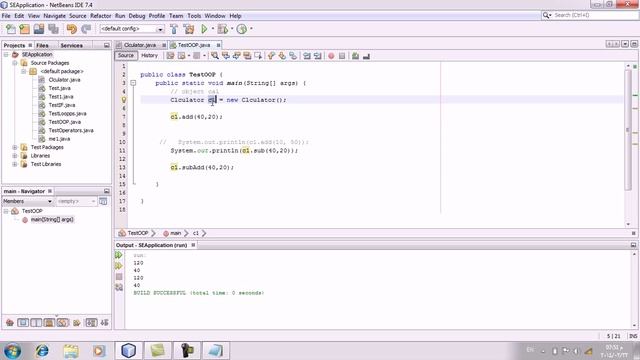The image size is (640, 360).
Task: Toggle Fully Qualified Names in Navigator
Action: click(x=77, y=323)
